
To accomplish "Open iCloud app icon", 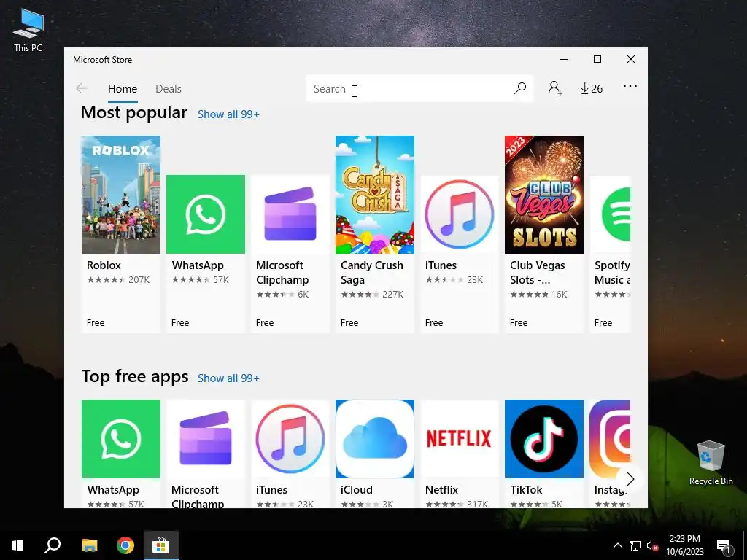I will pyautogui.click(x=375, y=438).
